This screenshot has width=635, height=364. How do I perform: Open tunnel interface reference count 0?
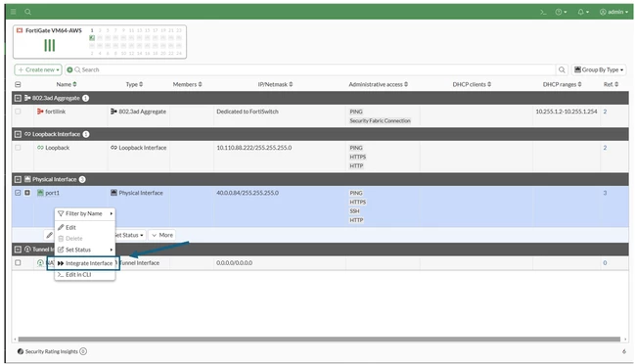tap(605, 263)
